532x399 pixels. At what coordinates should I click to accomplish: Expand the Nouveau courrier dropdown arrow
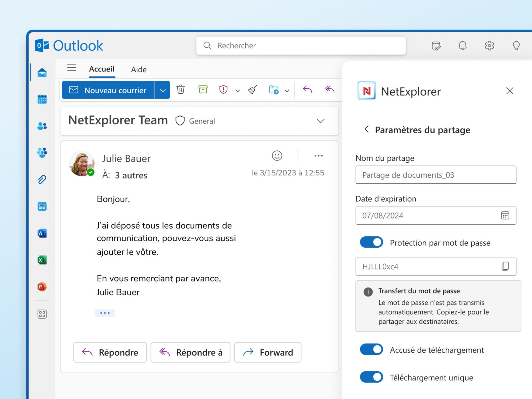(x=162, y=90)
